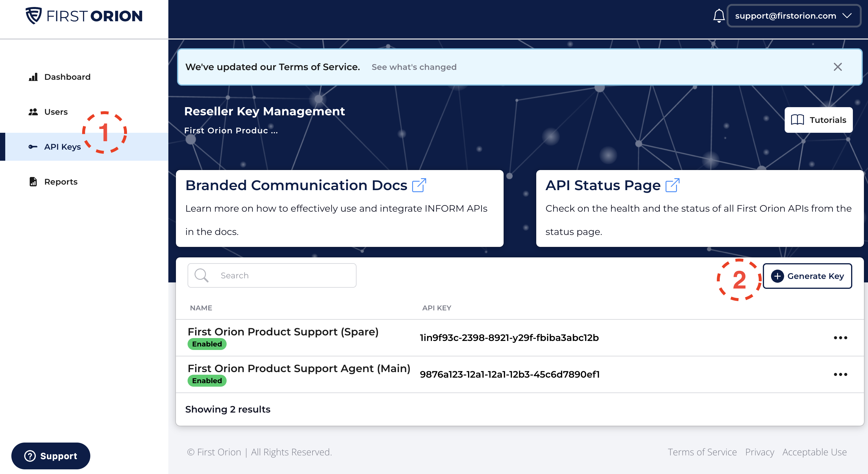Open the Support help button

(x=51, y=456)
